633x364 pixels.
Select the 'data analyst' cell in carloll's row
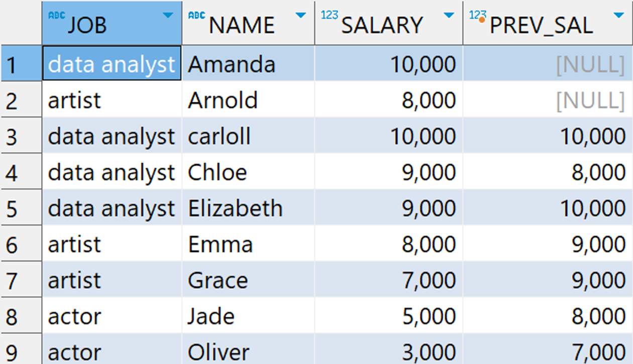coord(112,136)
